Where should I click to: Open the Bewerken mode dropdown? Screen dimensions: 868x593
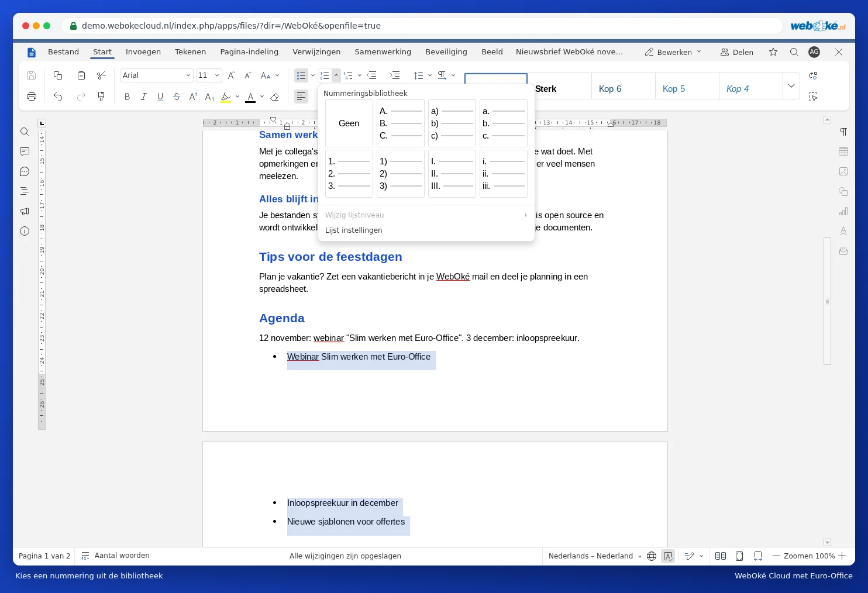(x=673, y=52)
